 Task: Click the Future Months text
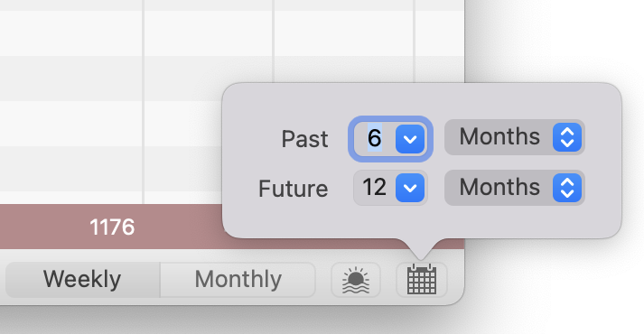[499, 187]
